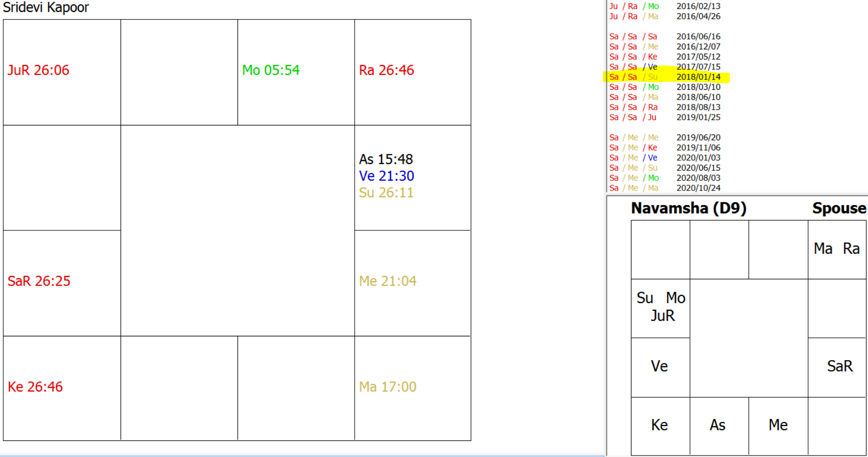Select the Navamsha cell containing Su Mo JuR
Viewport: 868px width, 457px height.
[x=660, y=307]
